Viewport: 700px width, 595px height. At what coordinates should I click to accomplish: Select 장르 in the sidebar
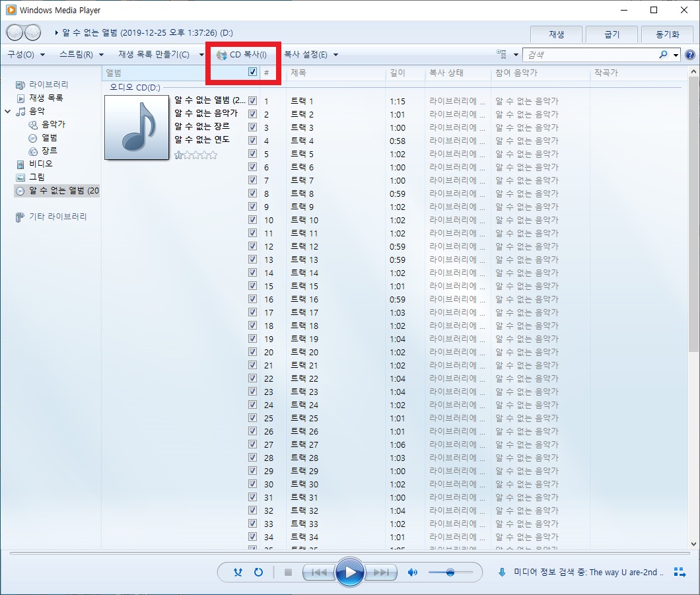(x=49, y=151)
